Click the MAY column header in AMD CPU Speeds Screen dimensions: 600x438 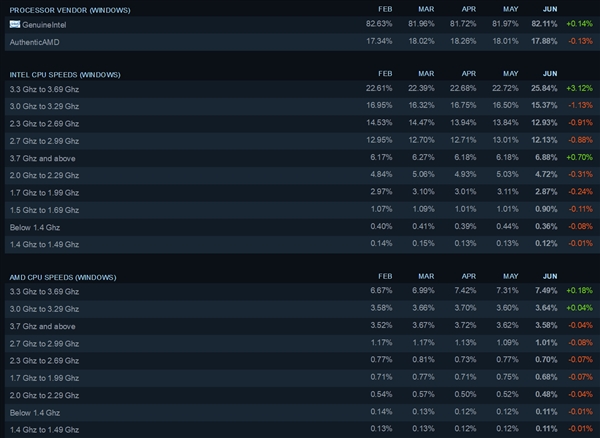click(503, 276)
